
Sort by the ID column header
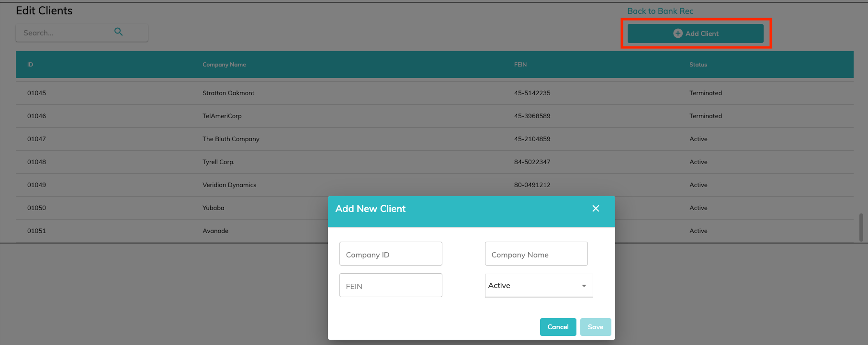[30, 65]
